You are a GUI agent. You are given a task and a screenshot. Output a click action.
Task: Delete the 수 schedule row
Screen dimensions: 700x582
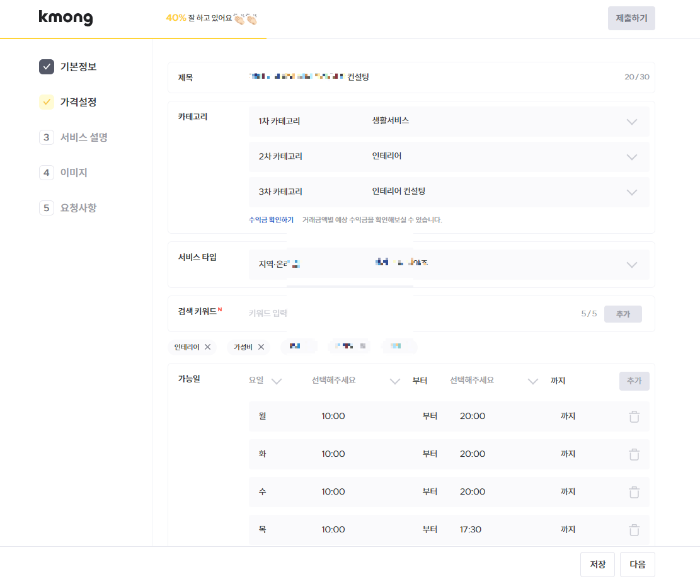(634, 492)
